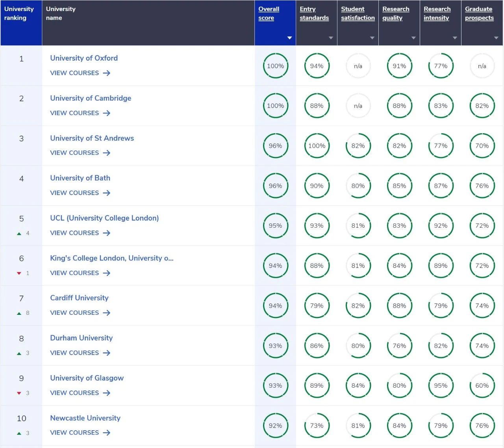Click the University ranking column header

[19, 13]
